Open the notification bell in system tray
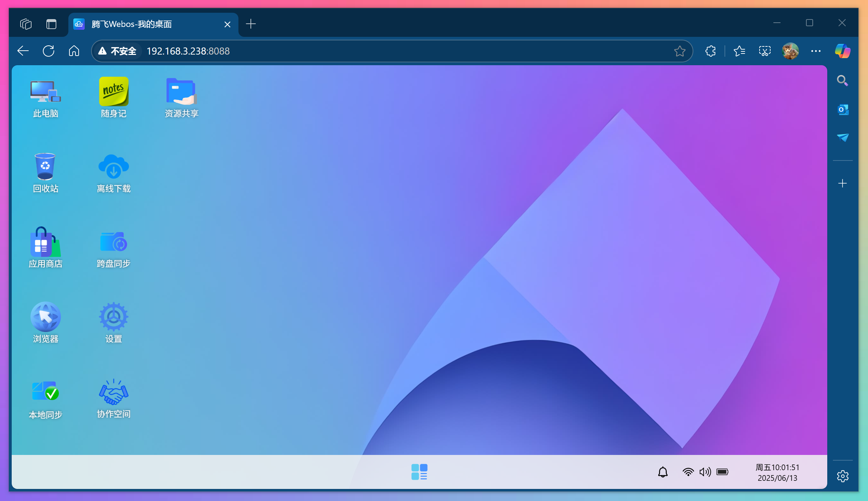868x501 pixels. (x=663, y=472)
